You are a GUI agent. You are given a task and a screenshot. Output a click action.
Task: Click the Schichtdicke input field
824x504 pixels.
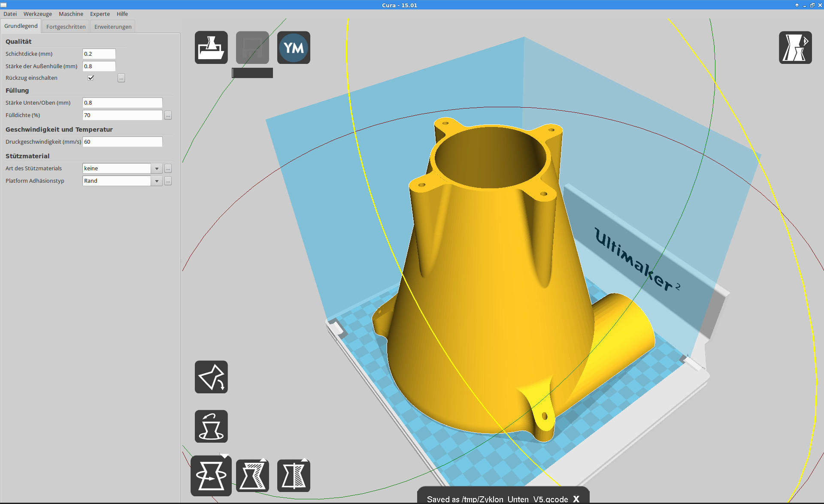pos(99,54)
